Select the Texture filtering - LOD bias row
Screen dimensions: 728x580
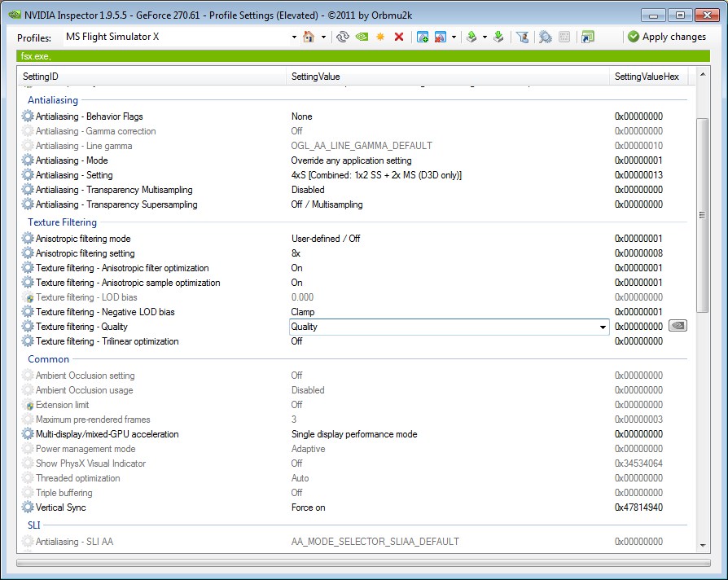[x=353, y=297]
